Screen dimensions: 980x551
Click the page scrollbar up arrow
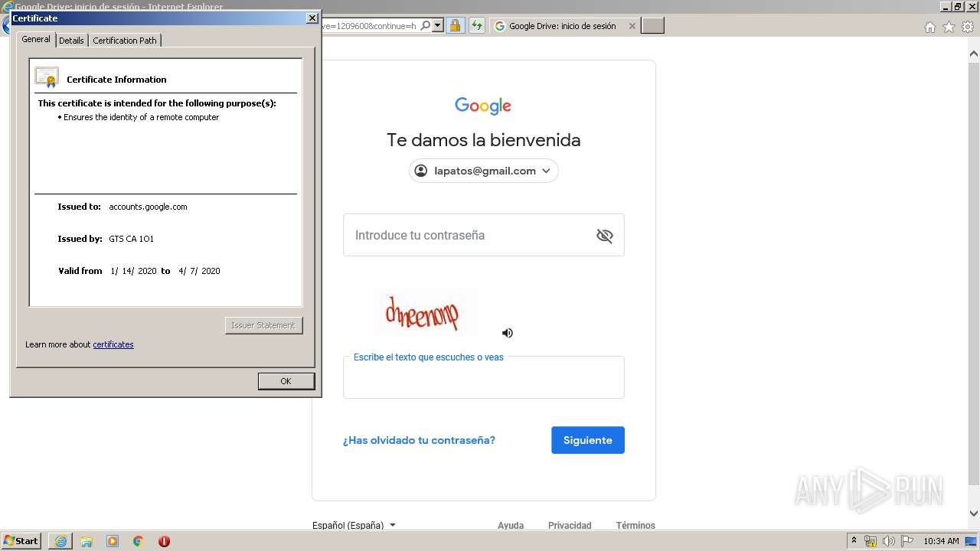tap(974, 54)
